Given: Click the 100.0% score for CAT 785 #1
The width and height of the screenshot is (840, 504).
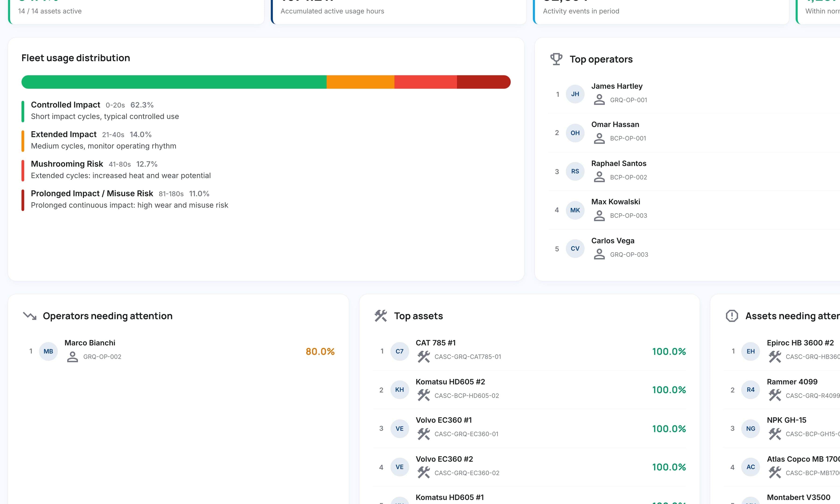Looking at the screenshot, I should [x=669, y=351].
